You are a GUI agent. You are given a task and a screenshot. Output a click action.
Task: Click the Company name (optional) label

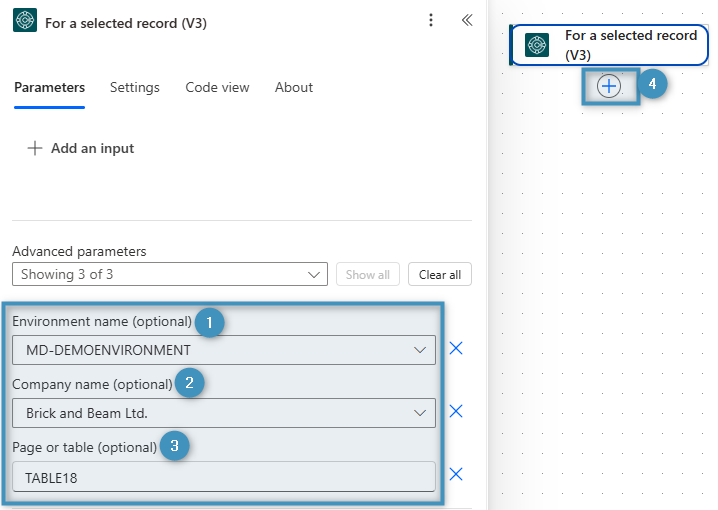pyautogui.click(x=92, y=385)
